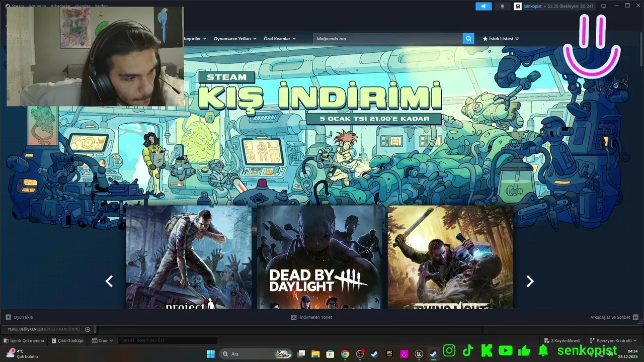The image size is (644, 362).
Task: Open the Dead by Daylight game card
Action: pyautogui.click(x=319, y=257)
